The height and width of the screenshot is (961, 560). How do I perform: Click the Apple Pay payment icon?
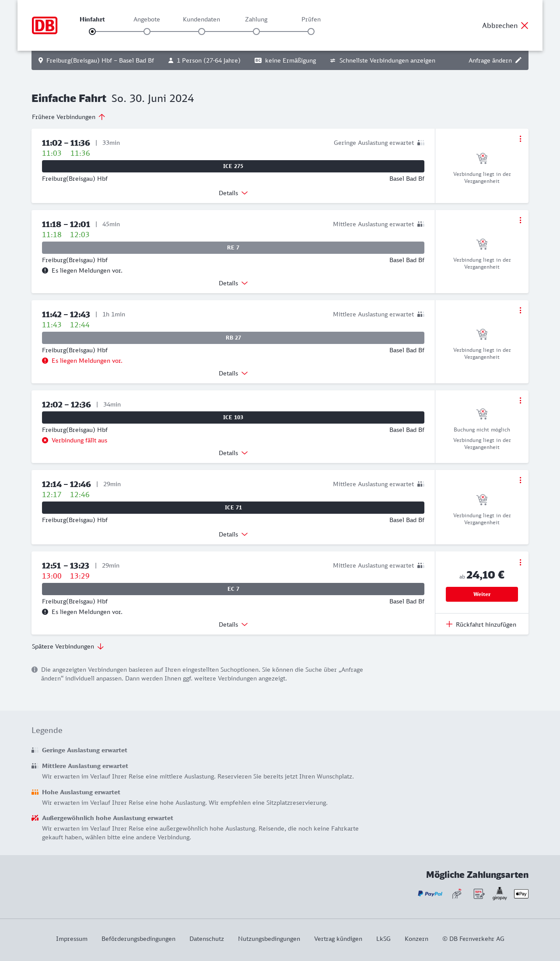click(x=521, y=894)
